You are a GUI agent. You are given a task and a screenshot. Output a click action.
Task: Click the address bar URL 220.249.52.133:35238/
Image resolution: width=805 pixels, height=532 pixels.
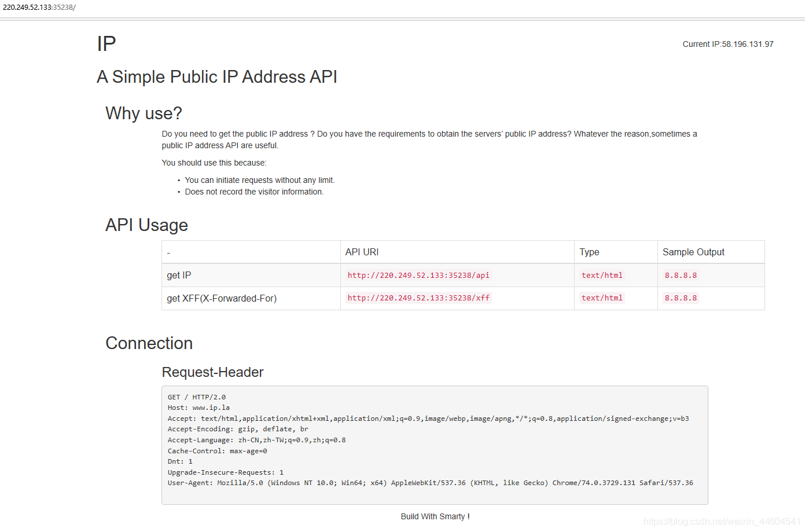[x=39, y=8]
